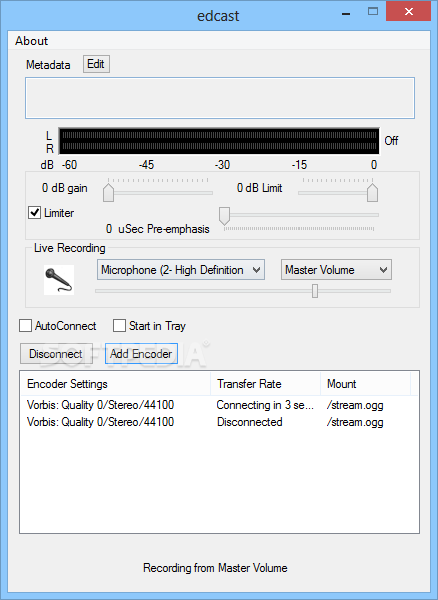The width and height of the screenshot is (438, 600).
Task: Click the L/R peak meter display
Action: click(219, 141)
